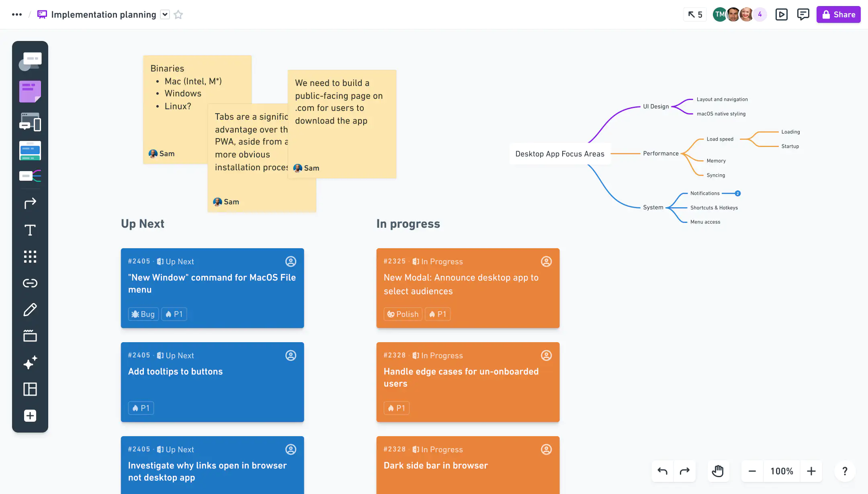868x494 pixels.
Task: Select the Text tool
Action: coord(30,230)
